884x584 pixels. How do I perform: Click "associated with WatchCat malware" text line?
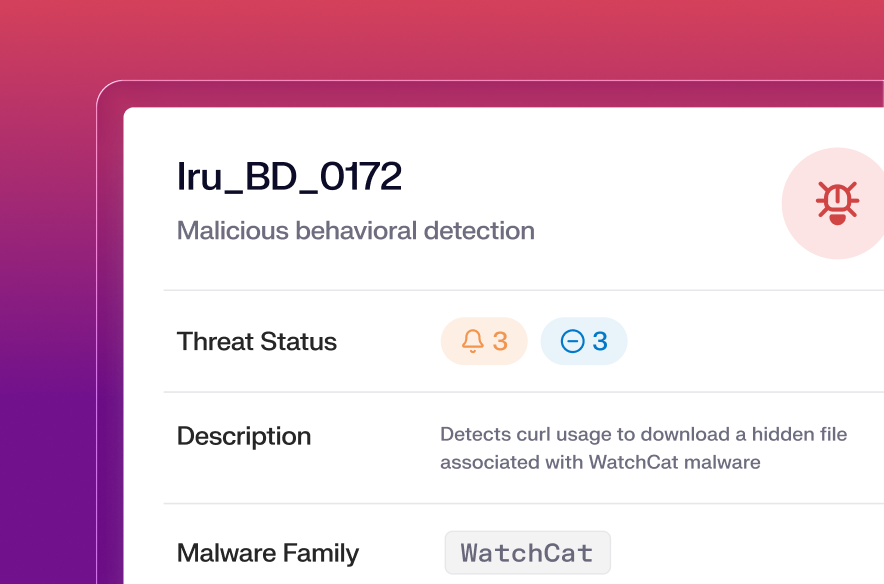coord(600,462)
